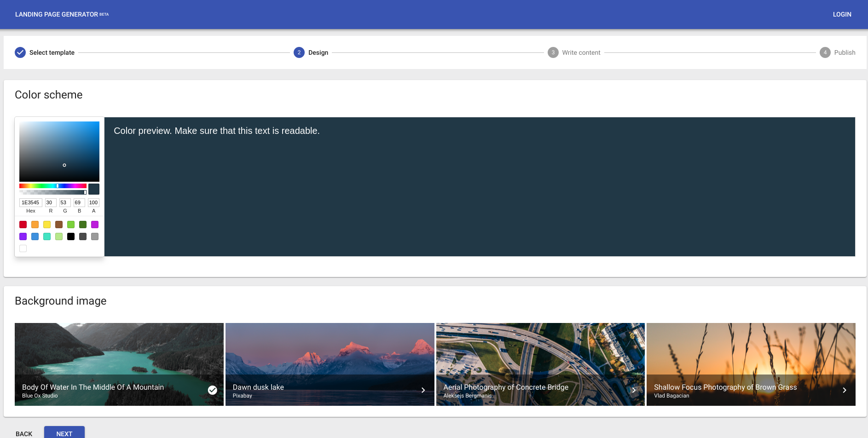Click the alpha transparency slider
Viewport: 868px width, 438px height.
[x=53, y=192]
